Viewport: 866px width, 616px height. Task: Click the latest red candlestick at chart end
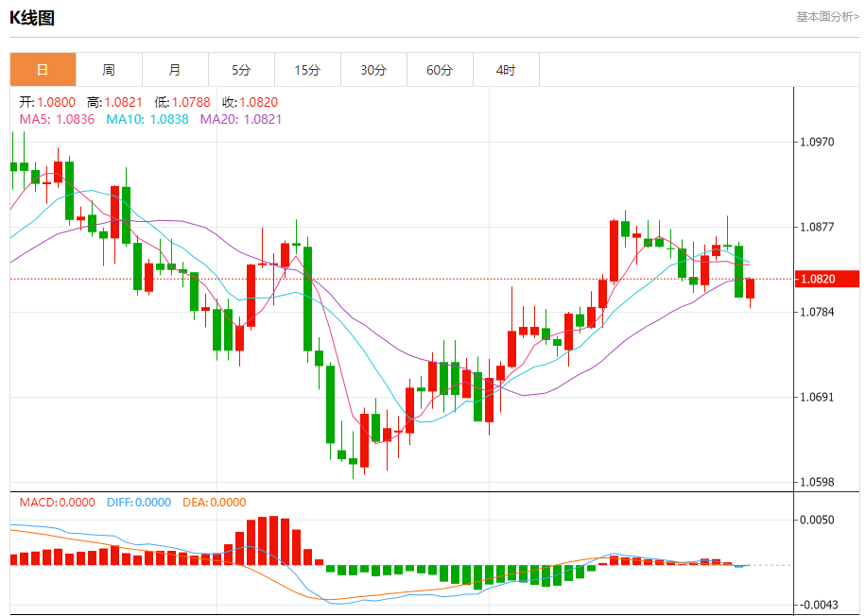[750, 289]
